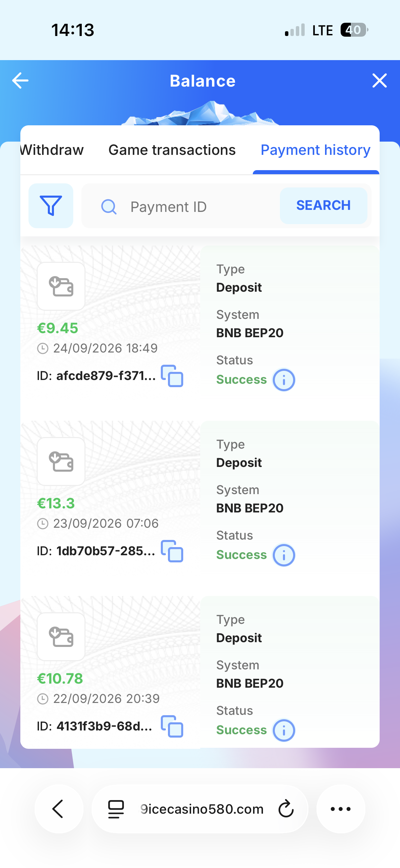Go back with the header arrow
Screen dimensions: 400x868
click(x=20, y=81)
